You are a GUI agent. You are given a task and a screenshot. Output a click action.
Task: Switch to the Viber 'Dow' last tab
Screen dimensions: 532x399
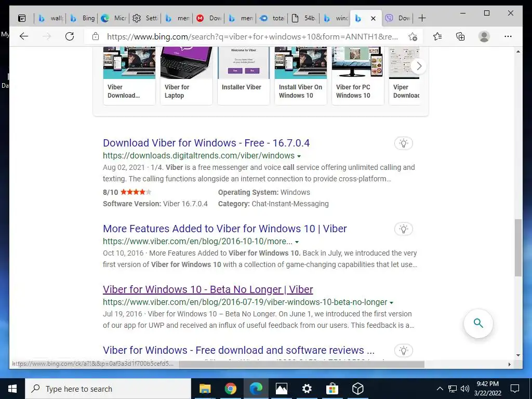pyautogui.click(x=398, y=18)
